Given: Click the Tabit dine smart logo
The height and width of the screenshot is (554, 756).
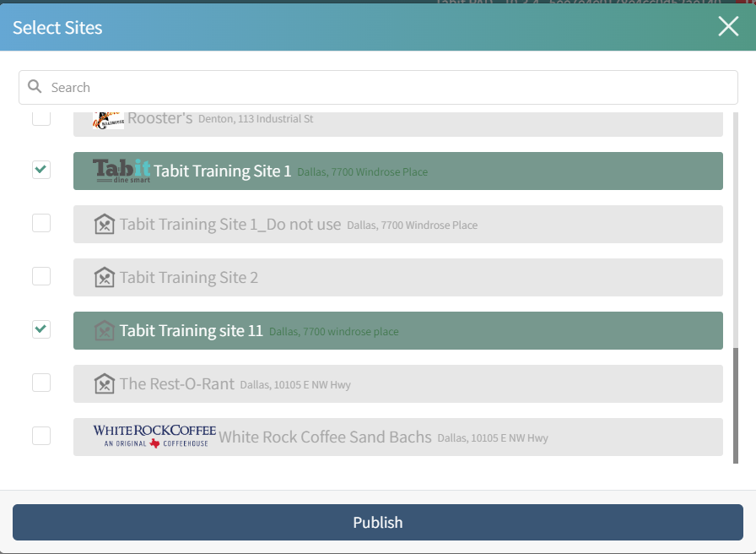Looking at the screenshot, I should tap(121, 171).
